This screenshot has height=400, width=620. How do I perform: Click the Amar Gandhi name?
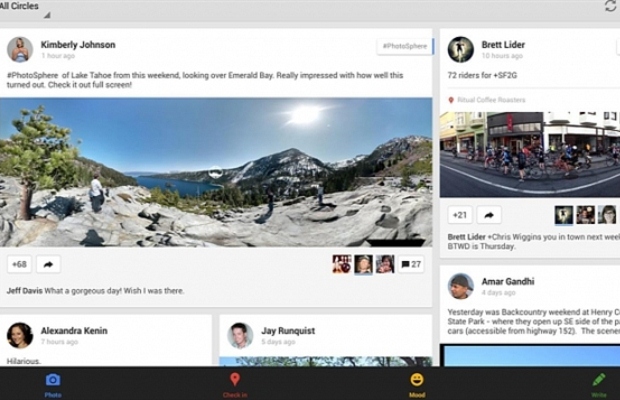tap(508, 281)
